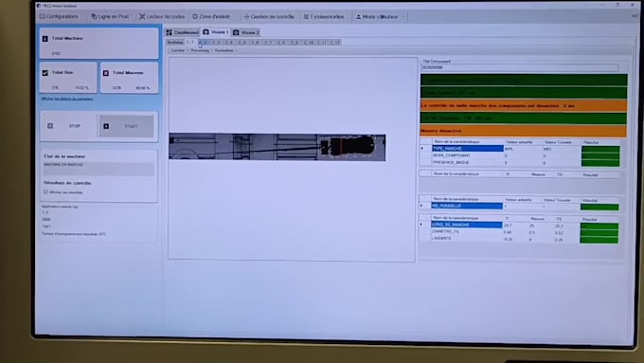The width and height of the screenshot is (644, 363).
Task: Click the orange 'Mesure désactivé' banner
Action: point(523,131)
